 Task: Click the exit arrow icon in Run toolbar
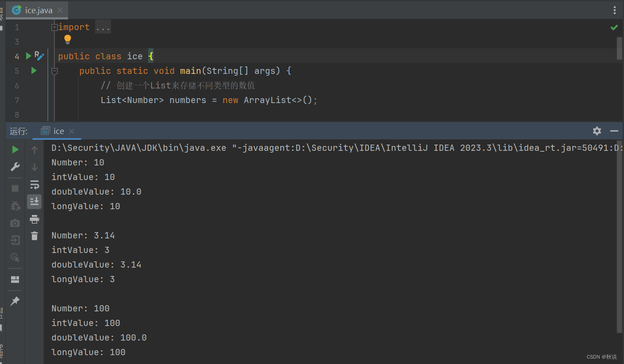pyautogui.click(x=15, y=240)
